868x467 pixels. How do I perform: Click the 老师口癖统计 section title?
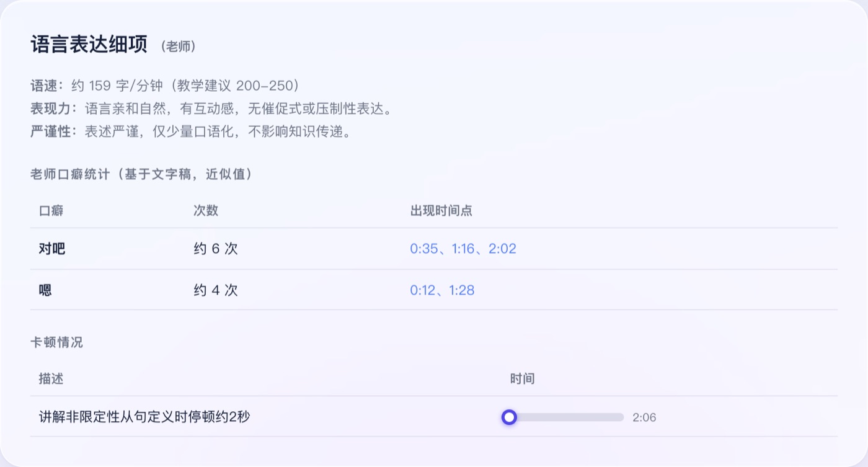pyautogui.click(x=141, y=174)
